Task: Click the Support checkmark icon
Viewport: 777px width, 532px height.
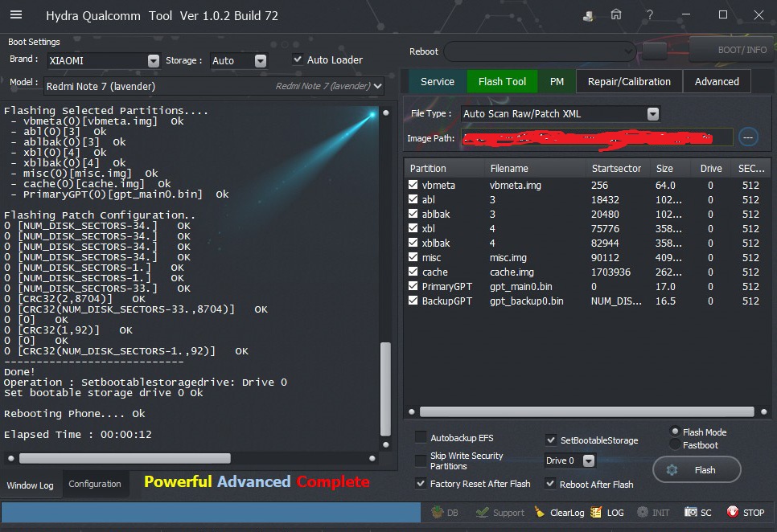Action: pyautogui.click(x=482, y=512)
